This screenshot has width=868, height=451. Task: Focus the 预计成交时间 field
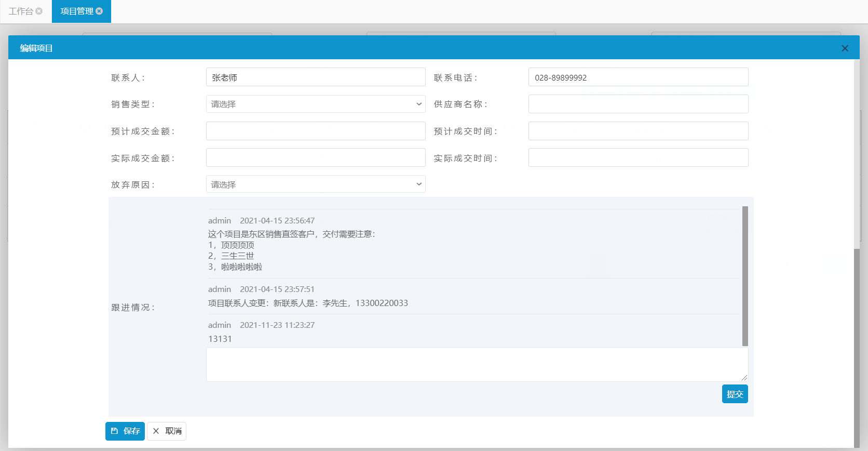pyautogui.click(x=638, y=131)
